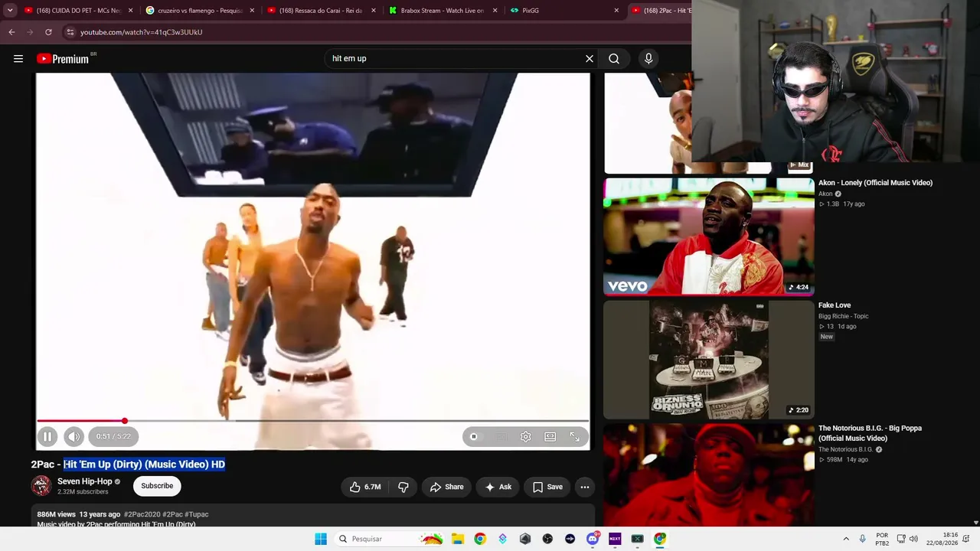Open The Notorious B.I.G. - Big Poppa title
Screen dimensions: 980x551
click(x=870, y=433)
